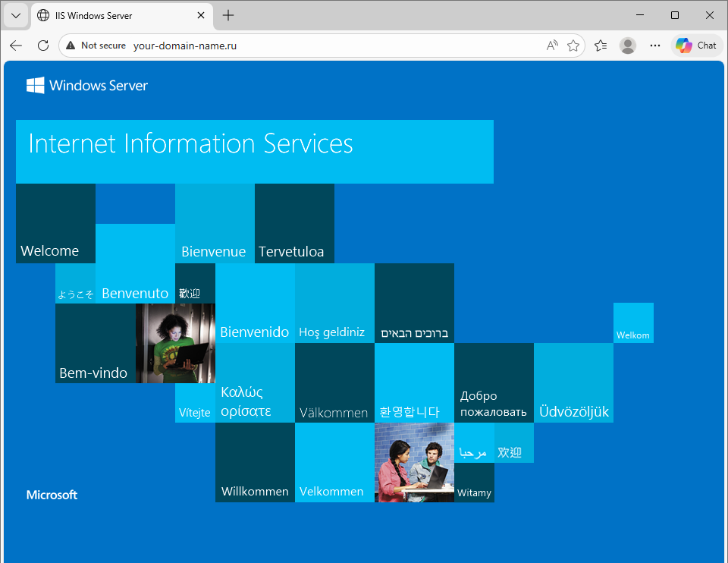Click the address bar URL your-domain-name.ru
The image size is (728, 563).
[185, 46]
